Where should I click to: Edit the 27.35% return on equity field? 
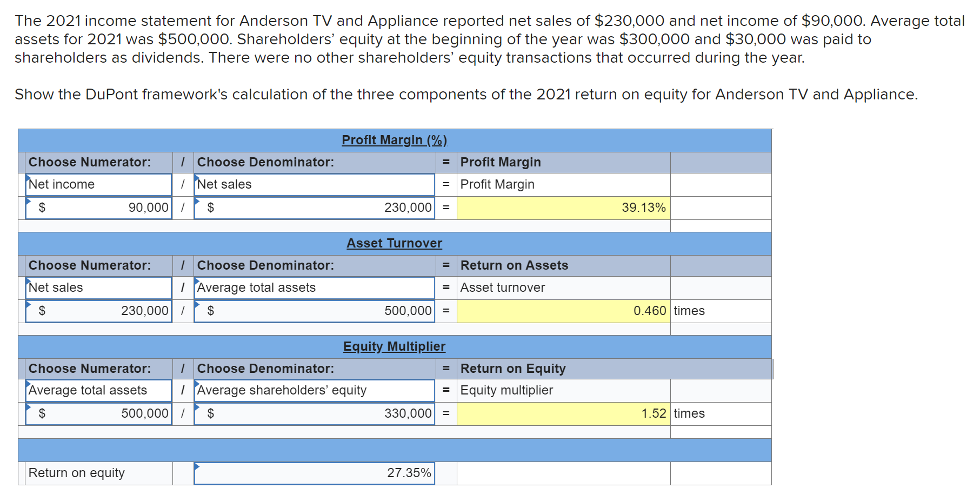314,473
